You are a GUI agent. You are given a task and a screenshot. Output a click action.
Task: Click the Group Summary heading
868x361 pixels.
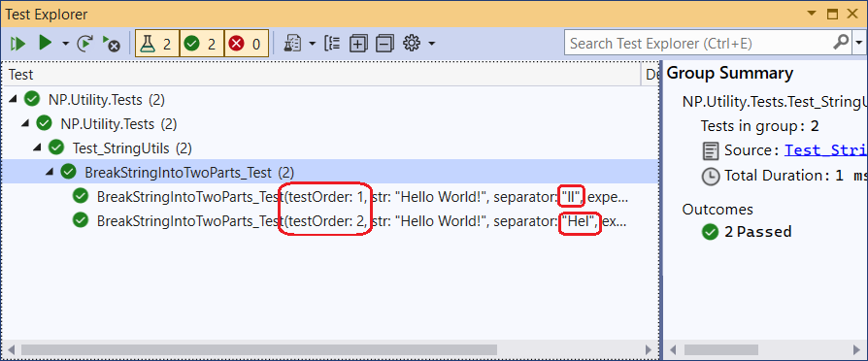(x=730, y=74)
